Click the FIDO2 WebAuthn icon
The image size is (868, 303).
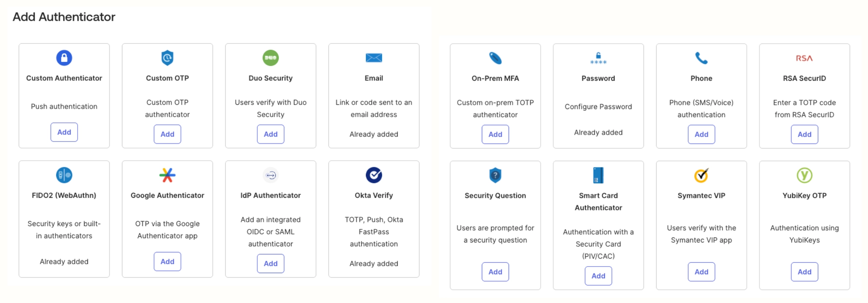point(64,175)
